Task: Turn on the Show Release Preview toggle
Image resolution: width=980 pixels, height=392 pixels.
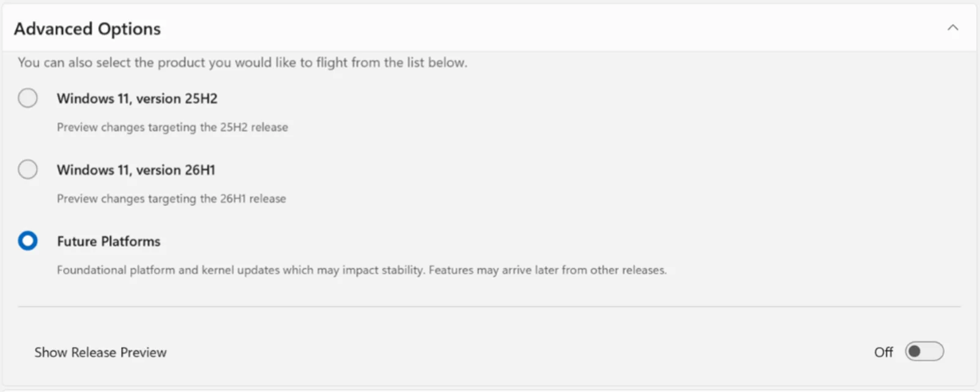Action: click(924, 352)
